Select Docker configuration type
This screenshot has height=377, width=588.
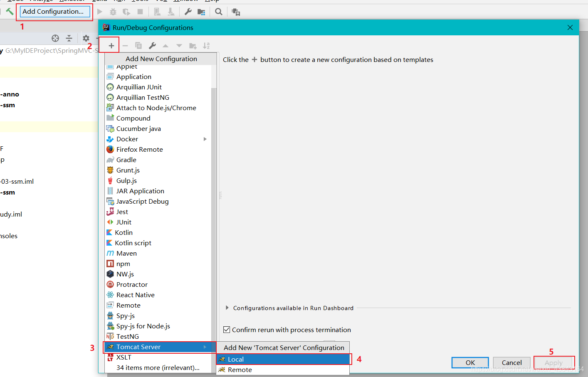tap(158, 139)
